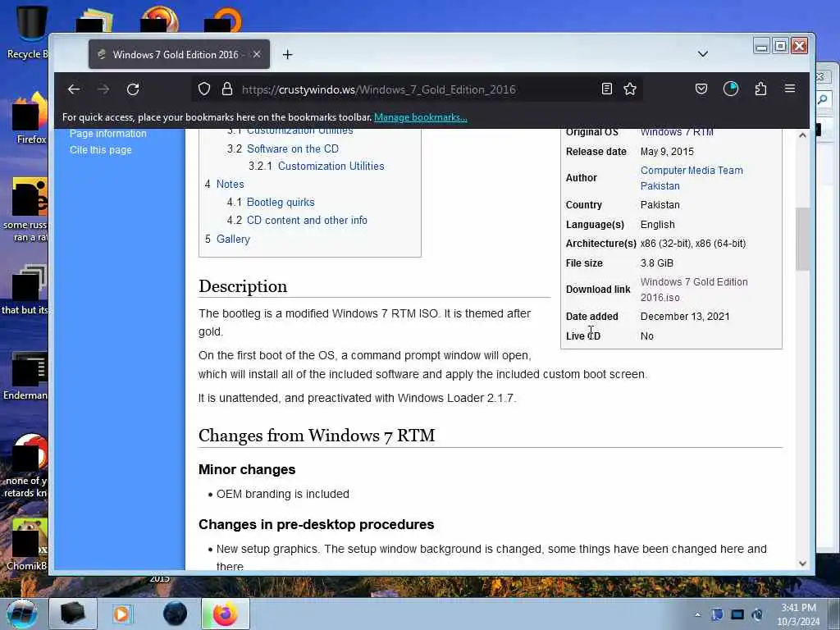This screenshot has width=840, height=630.
Task: Open the dark globe taskbar icon
Action: 176,614
